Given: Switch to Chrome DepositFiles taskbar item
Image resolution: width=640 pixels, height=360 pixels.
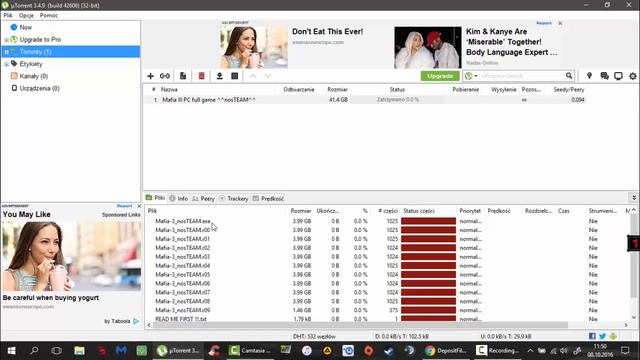Looking at the screenshot, I should point(445,351).
